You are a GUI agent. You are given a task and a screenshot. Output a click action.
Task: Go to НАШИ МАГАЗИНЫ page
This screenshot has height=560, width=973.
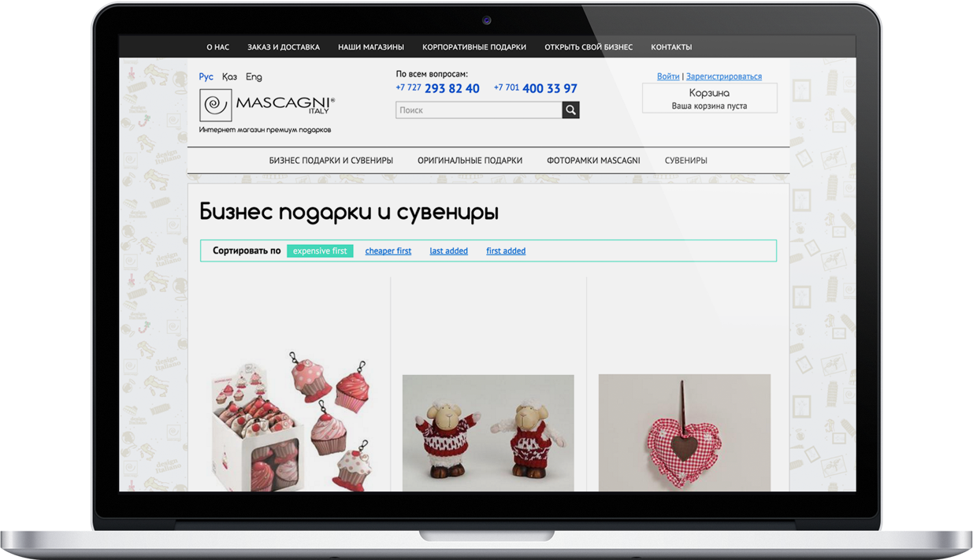[x=371, y=47]
